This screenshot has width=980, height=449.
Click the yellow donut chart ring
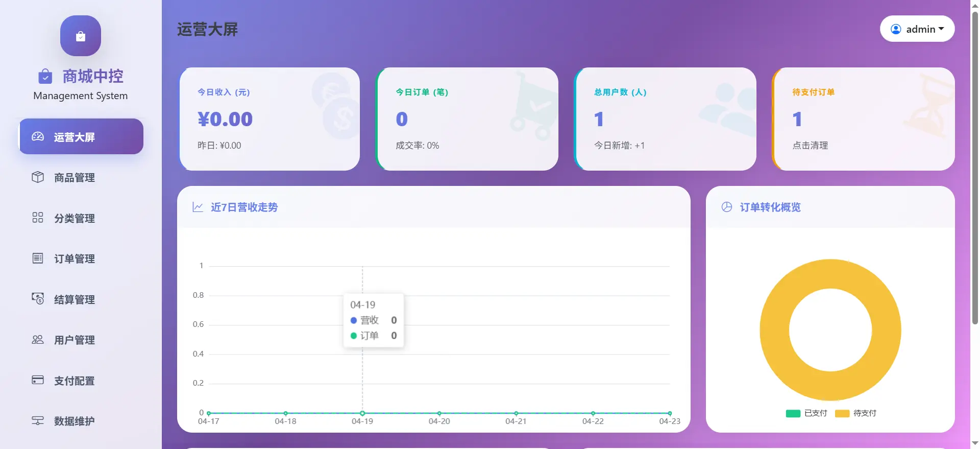[x=774, y=330]
